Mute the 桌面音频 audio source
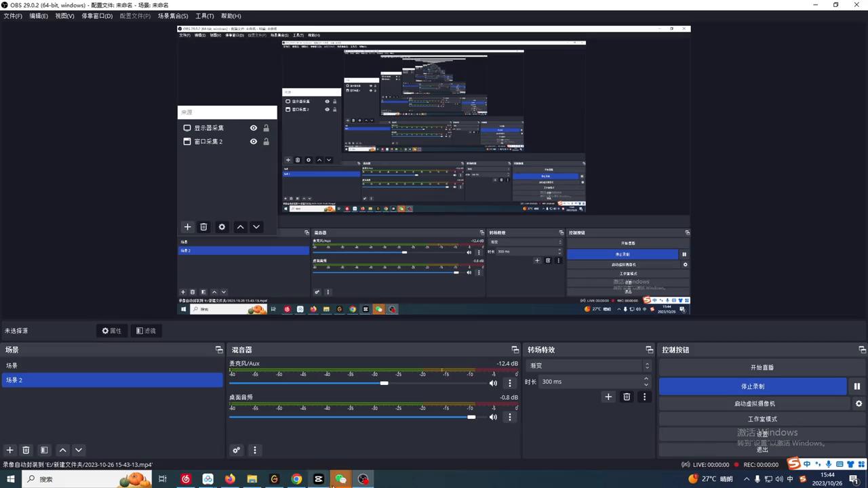Screen dimensions: 868x488 coord(493,417)
